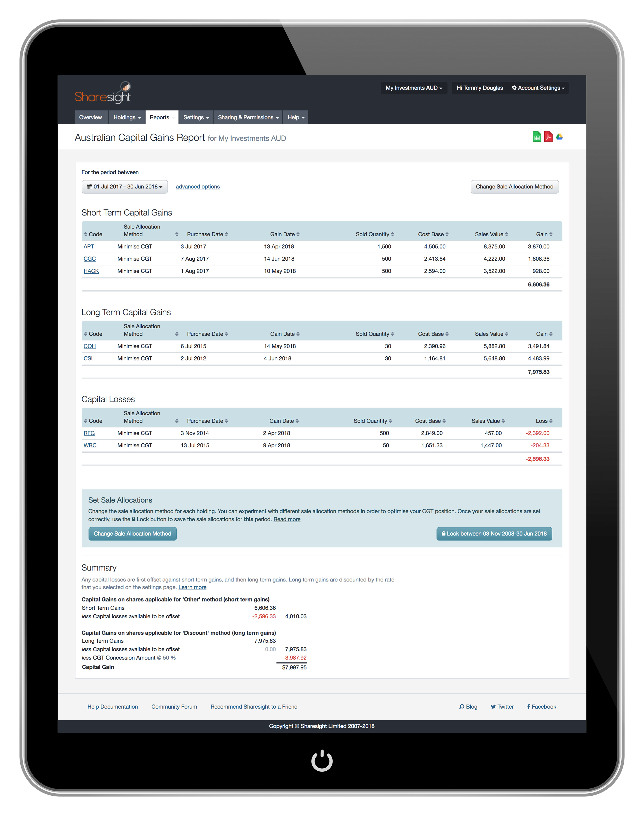Open the 01 Jul 2017 - 30 Jun 2018 dropdown
Viewport: 644px width, 816px height.
click(124, 186)
